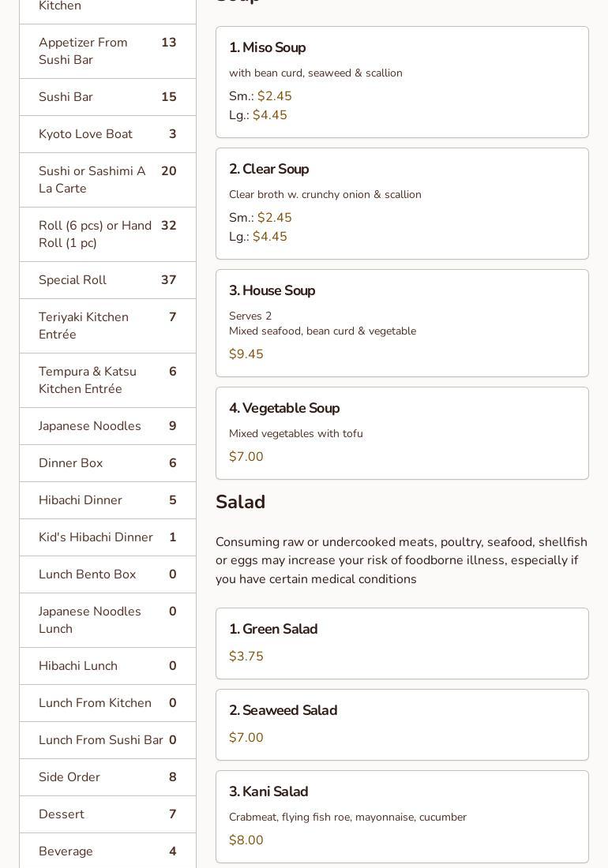This screenshot has width=608, height=868.
Task: Open Hibachi Dinner category
Action: click(x=107, y=500)
